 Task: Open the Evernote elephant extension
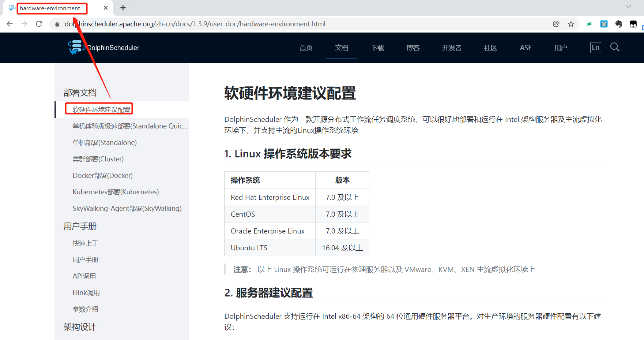tap(618, 24)
